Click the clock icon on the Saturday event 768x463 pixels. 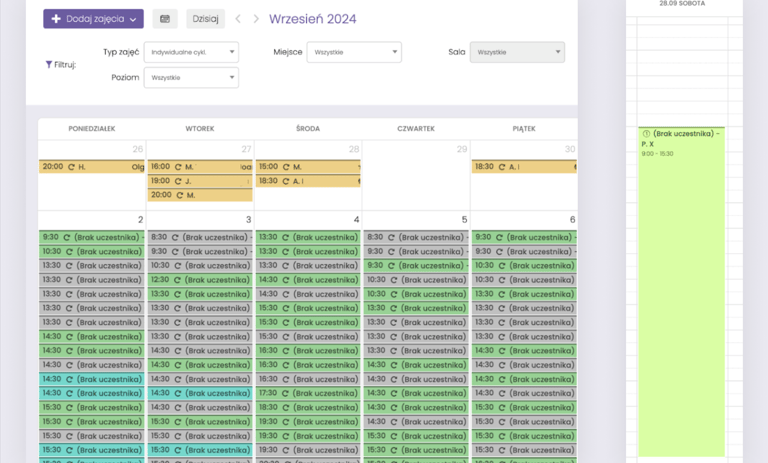646,133
